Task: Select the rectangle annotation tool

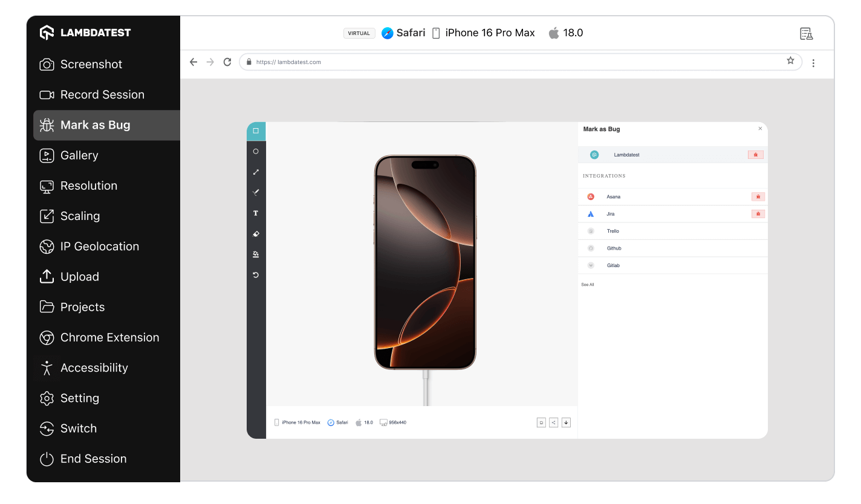Action: [x=256, y=131]
